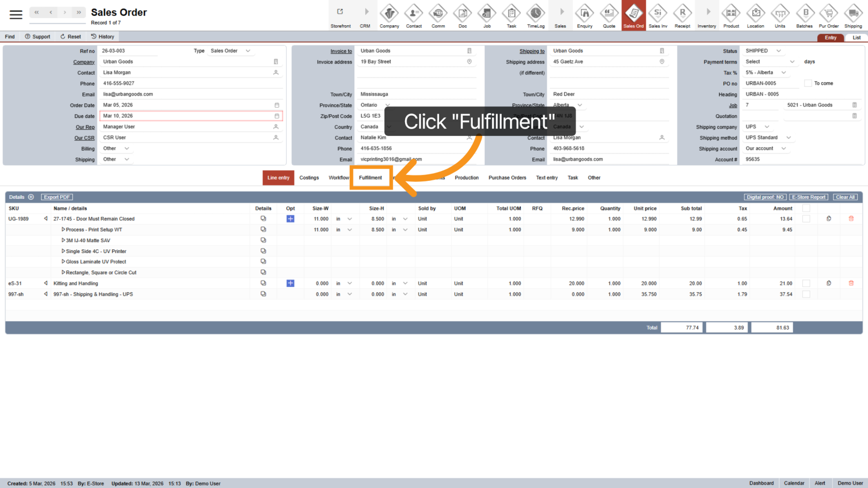Click the Export PDF button
The width and height of the screenshot is (868, 488).
(57, 197)
